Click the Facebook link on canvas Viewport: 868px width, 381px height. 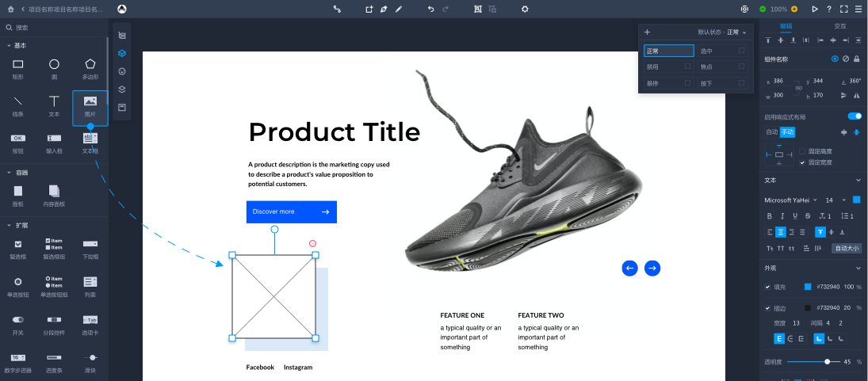tap(260, 368)
